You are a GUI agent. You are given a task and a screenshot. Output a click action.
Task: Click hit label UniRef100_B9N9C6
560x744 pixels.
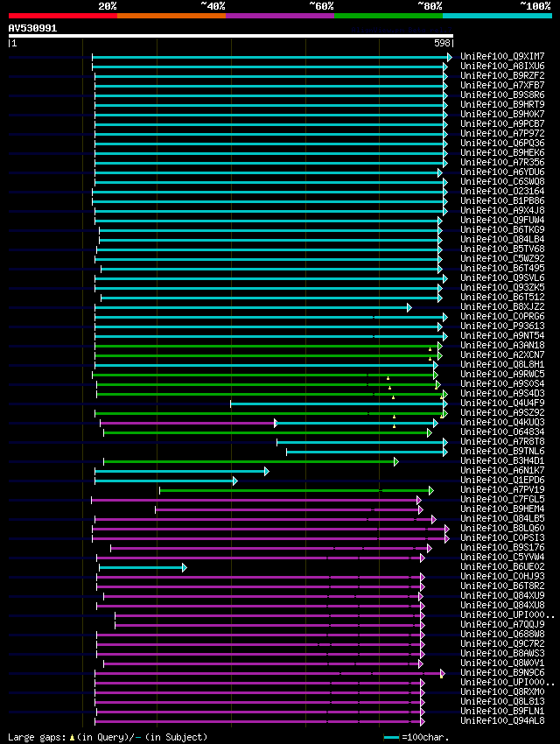tap(502, 673)
